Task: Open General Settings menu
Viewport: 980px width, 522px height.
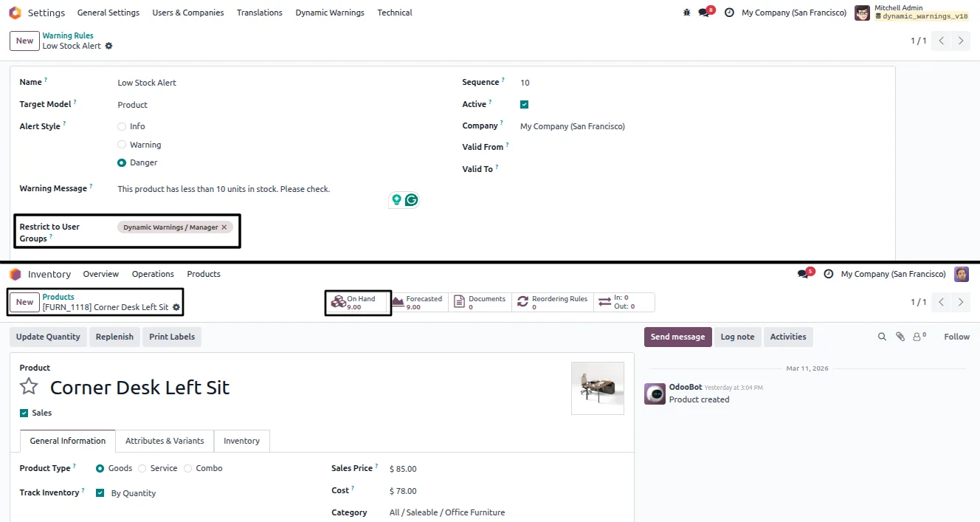Action: [x=108, y=13]
